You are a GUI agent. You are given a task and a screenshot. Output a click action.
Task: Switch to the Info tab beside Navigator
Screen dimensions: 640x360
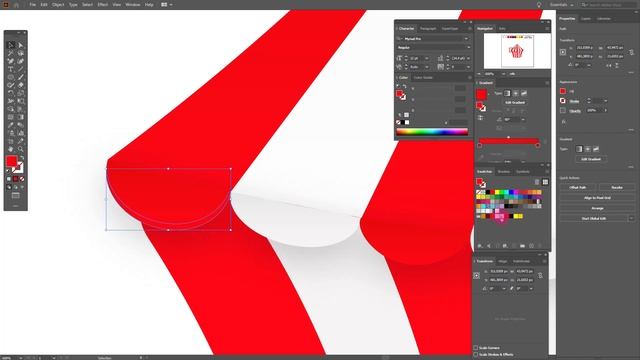point(502,29)
